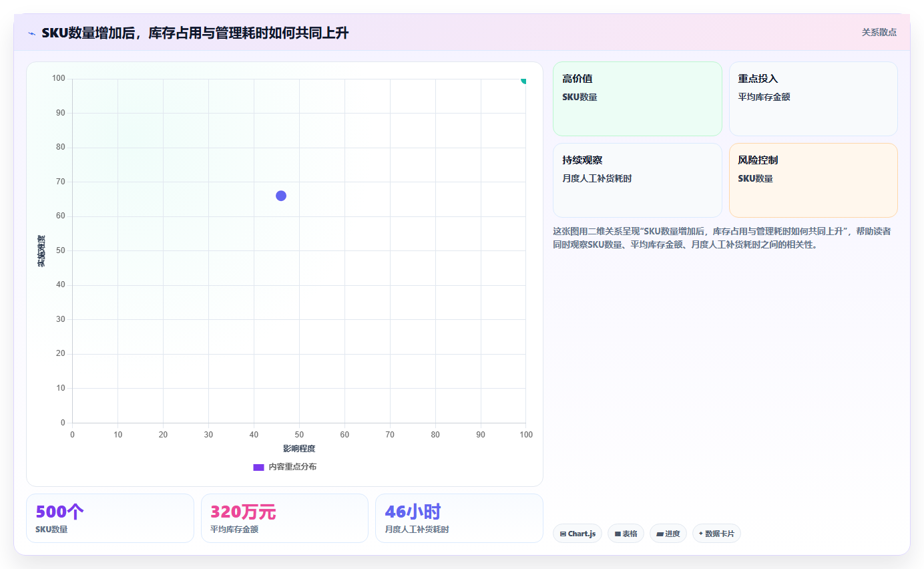This screenshot has height=569, width=924.
Task: Click the 500个 SKU数量 stat card
Action: [x=110, y=518]
